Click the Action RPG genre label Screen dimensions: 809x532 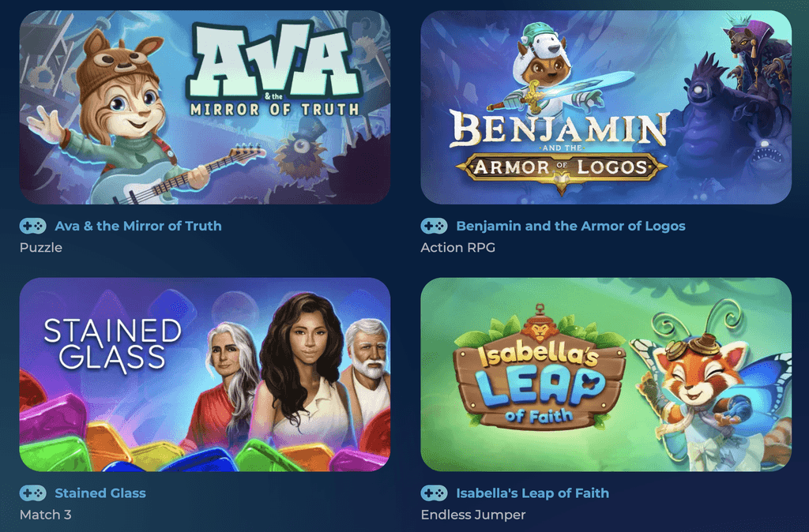457,247
